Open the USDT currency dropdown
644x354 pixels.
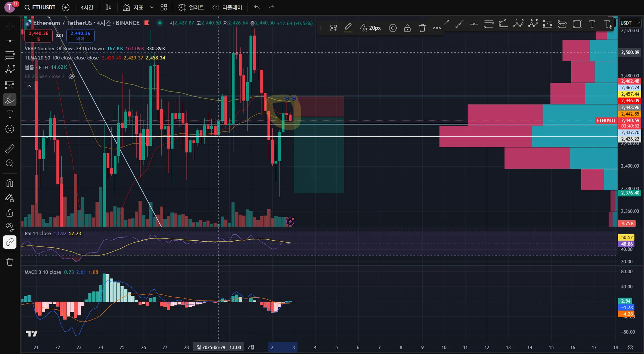630,23
